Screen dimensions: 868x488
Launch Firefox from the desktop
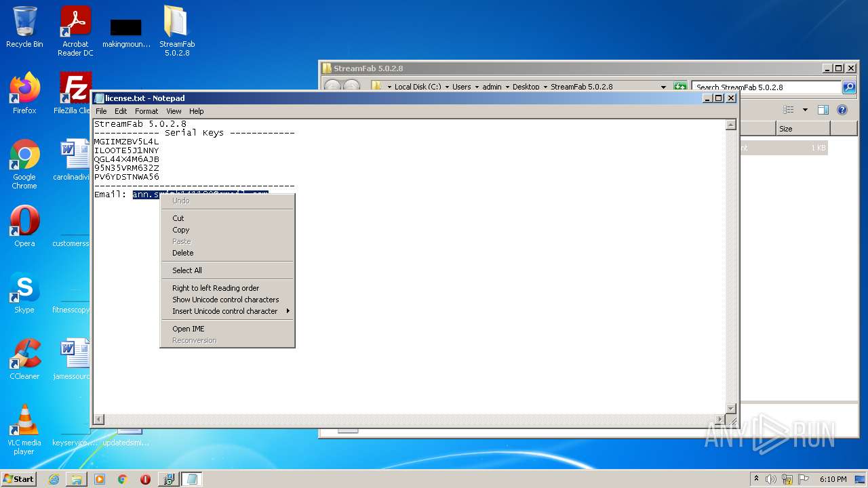(24, 94)
